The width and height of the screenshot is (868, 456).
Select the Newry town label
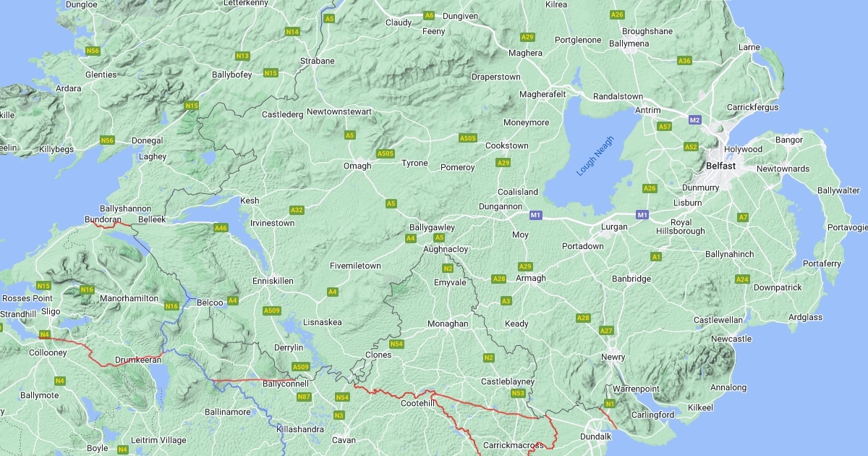click(613, 358)
